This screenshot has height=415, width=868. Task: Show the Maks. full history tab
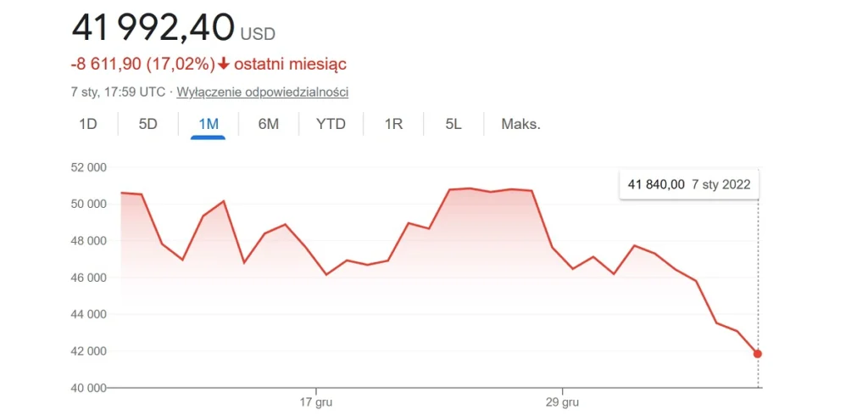coord(520,124)
